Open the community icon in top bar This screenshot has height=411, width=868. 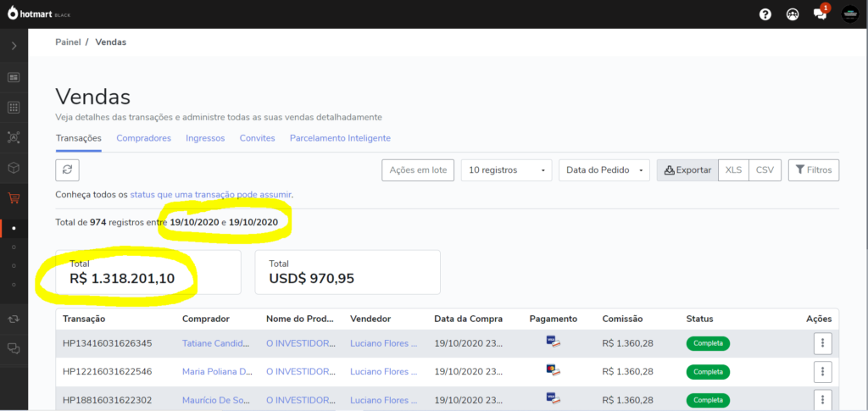[793, 14]
